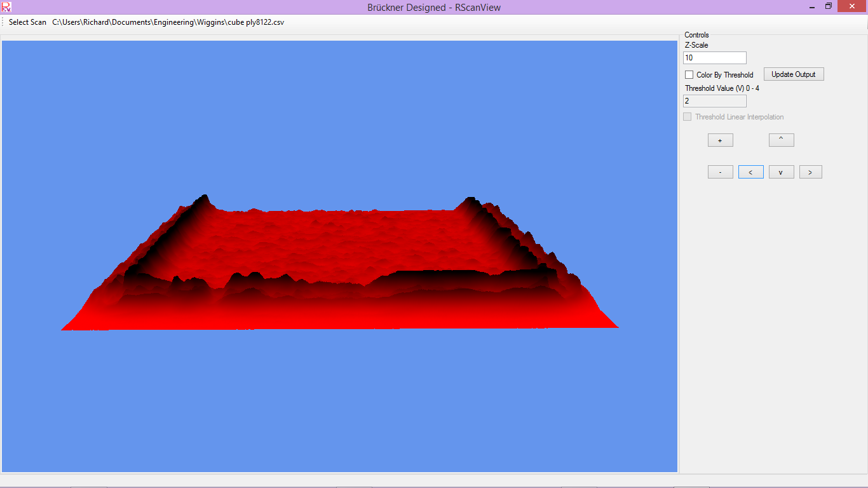Viewport: 868px width, 488px height.
Task: Open the Select Scan toolbar item
Action: coord(27,22)
